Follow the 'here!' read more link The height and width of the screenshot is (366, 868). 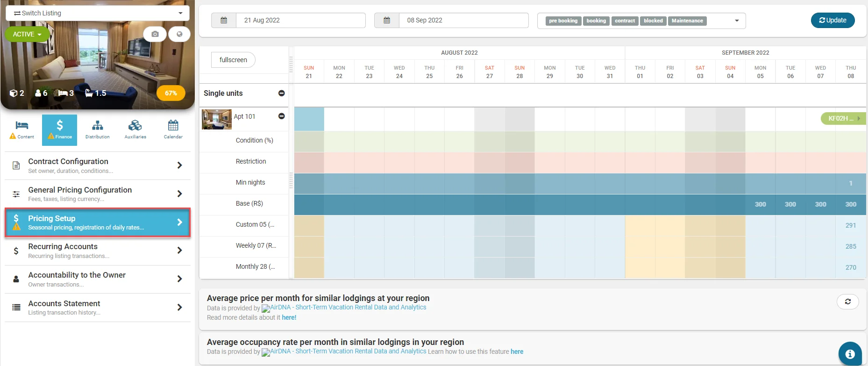point(289,317)
